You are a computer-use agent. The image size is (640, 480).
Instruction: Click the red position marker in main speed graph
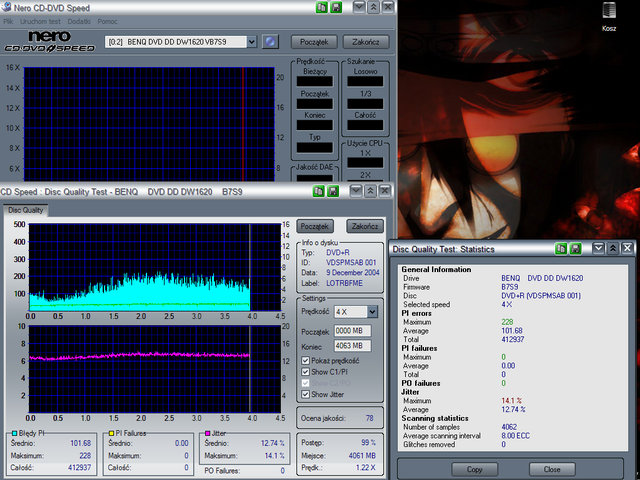(x=243, y=124)
